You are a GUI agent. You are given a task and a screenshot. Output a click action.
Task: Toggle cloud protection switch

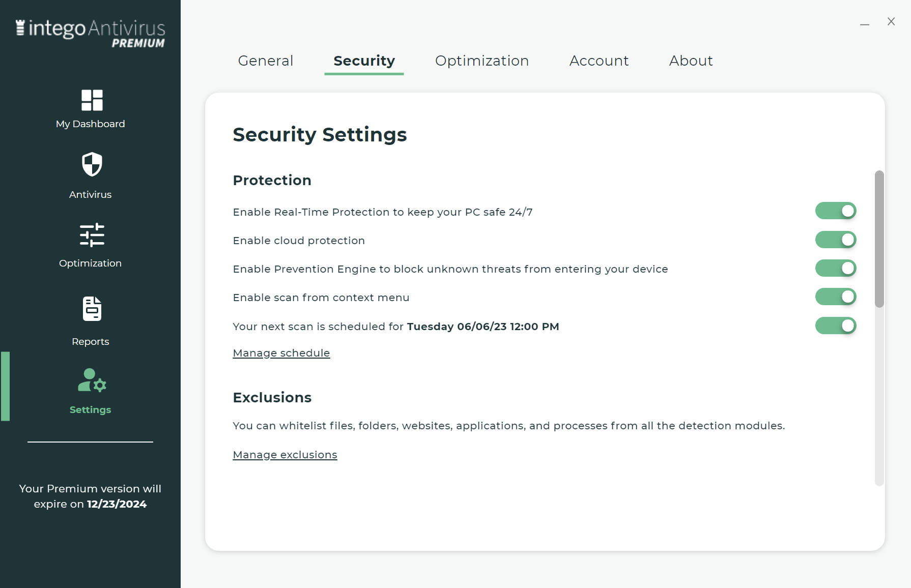836,240
